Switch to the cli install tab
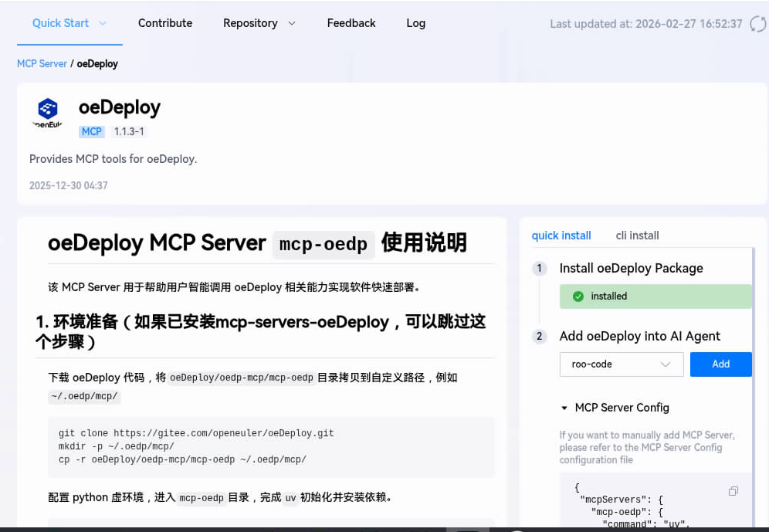Screen dimensions: 769x532 tap(637, 236)
